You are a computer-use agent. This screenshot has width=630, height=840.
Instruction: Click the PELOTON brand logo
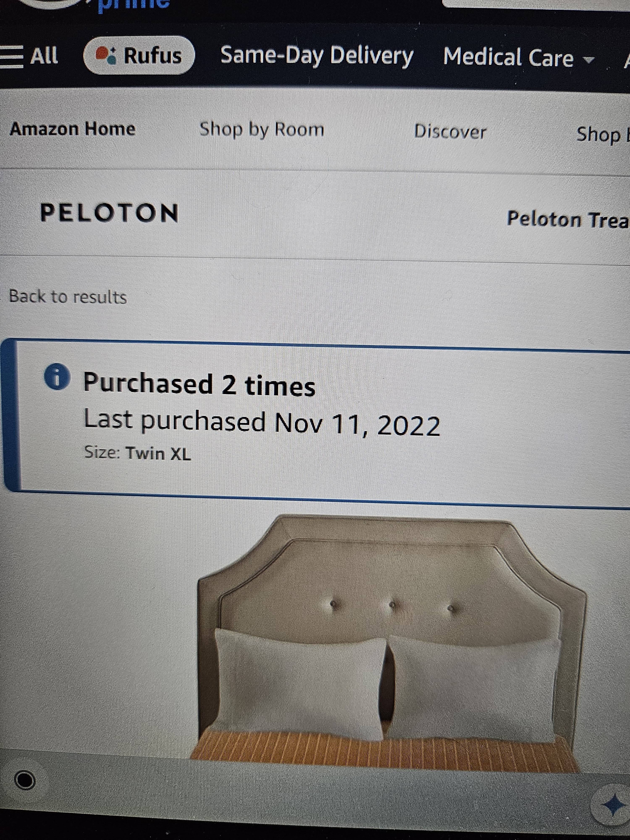[109, 213]
